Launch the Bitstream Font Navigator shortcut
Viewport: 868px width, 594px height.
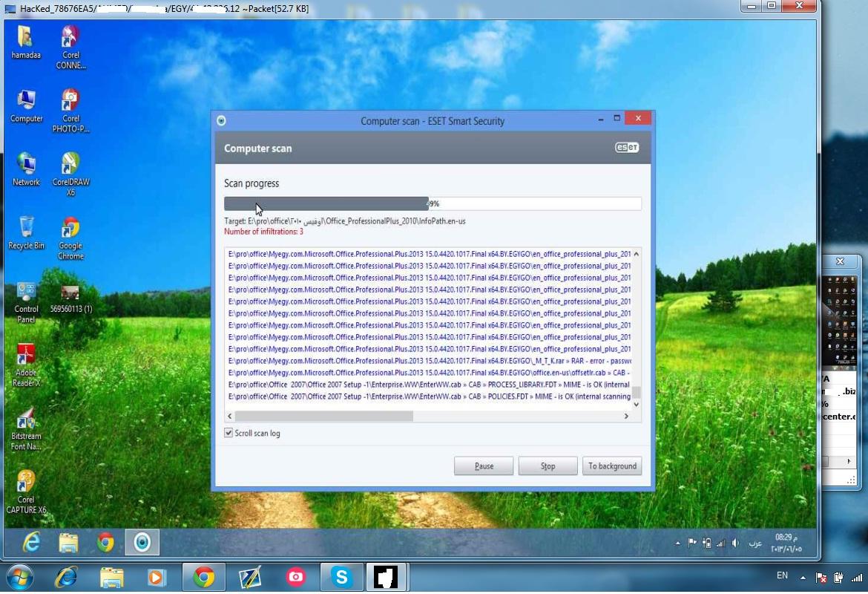point(26,429)
